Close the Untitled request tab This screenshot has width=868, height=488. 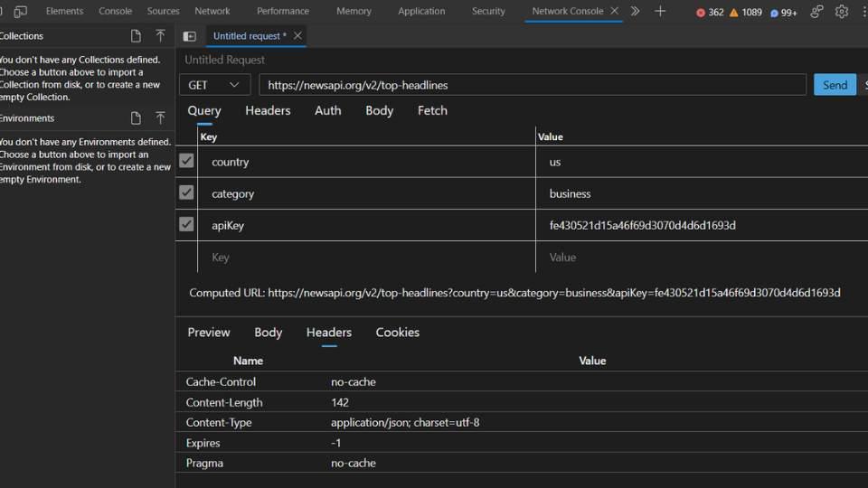(297, 36)
